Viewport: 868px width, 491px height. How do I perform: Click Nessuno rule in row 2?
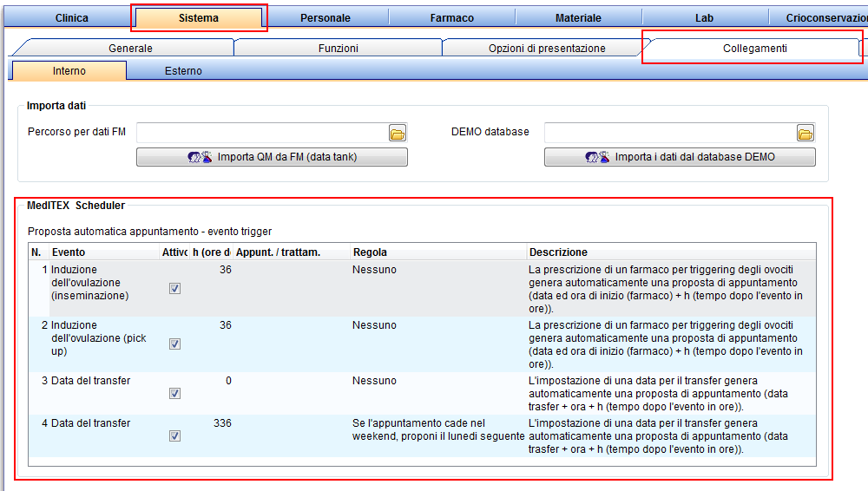374,325
